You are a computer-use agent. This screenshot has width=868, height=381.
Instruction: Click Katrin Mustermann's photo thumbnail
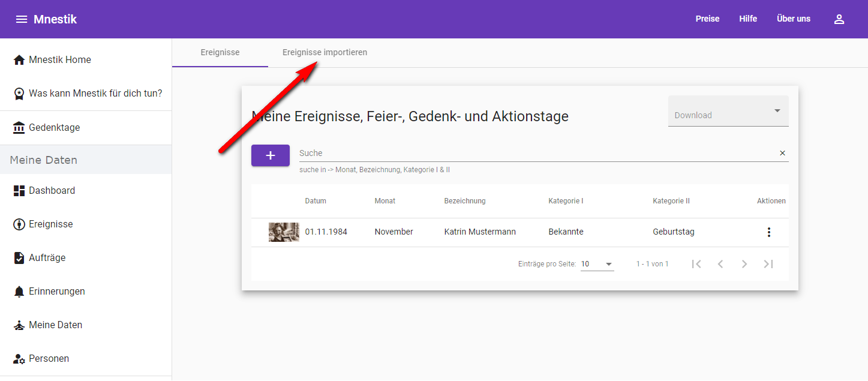click(x=284, y=232)
